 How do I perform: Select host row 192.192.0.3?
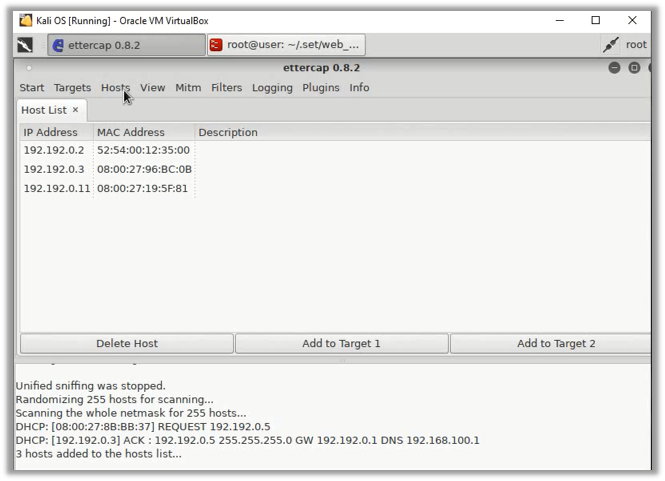click(335, 169)
